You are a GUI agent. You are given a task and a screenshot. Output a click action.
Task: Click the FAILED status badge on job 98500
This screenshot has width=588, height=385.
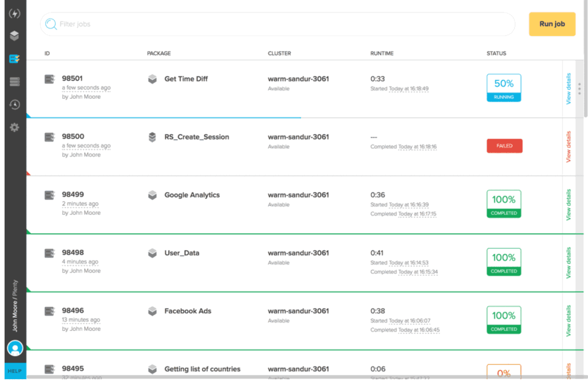(504, 146)
